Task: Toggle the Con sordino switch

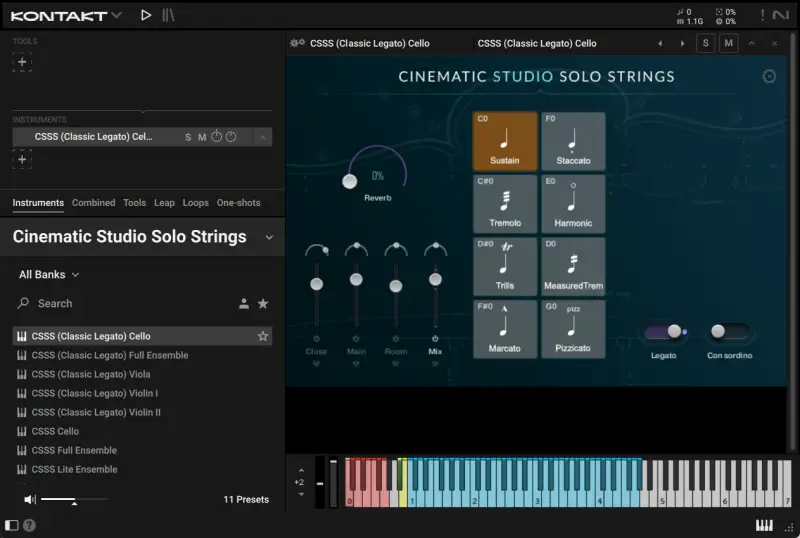Action: click(729, 332)
